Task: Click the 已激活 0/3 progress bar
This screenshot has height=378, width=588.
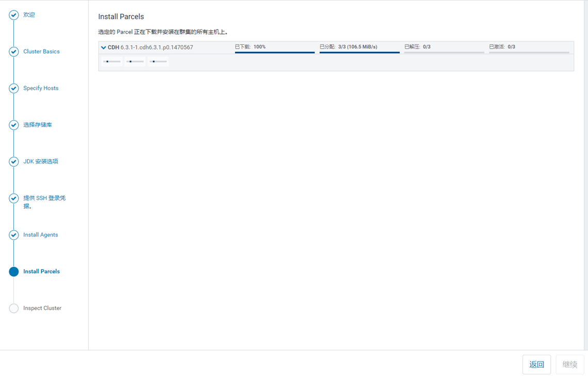Action: (529, 53)
